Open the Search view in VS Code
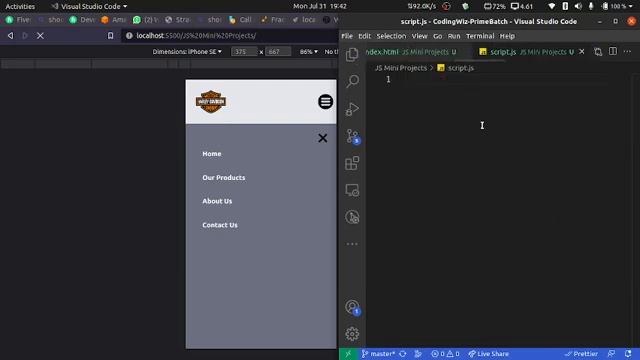This screenshot has height=360, width=640. (x=353, y=81)
